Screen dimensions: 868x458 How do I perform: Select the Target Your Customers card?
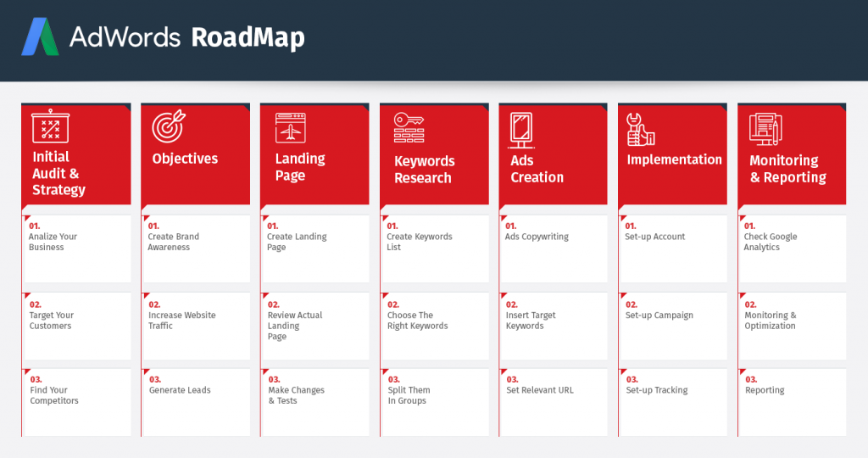[x=77, y=327]
